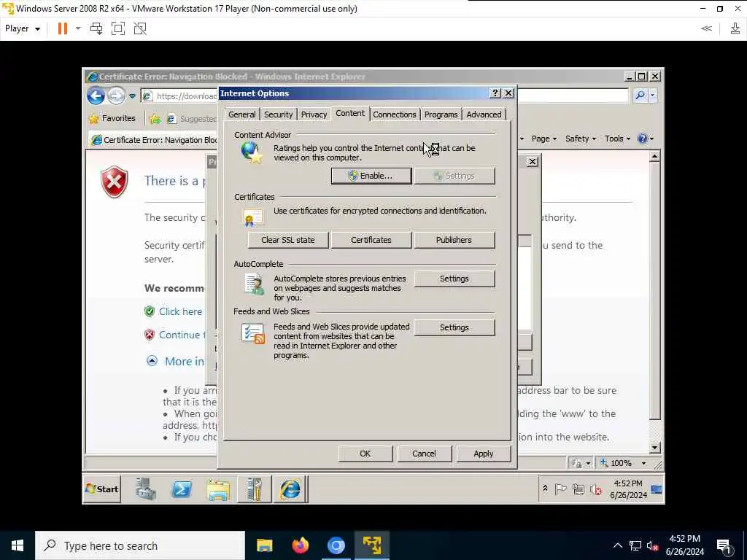Click the IE Help question icon
This screenshot has height=560, width=747.
643,139
